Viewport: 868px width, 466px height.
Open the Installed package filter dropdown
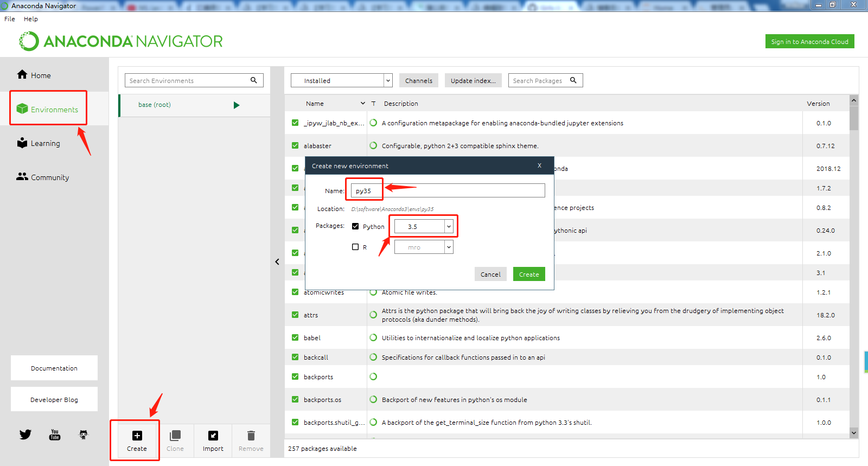click(342, 80)
